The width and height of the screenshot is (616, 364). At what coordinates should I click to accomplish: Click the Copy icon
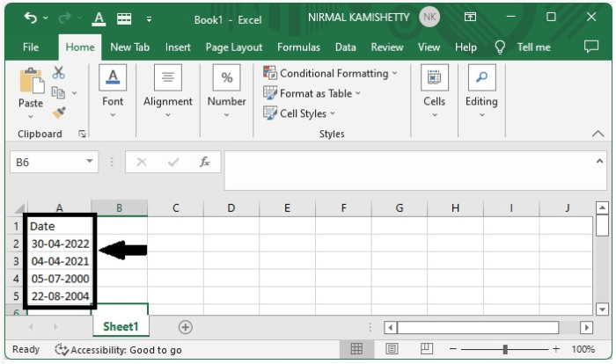coord(58,92)
